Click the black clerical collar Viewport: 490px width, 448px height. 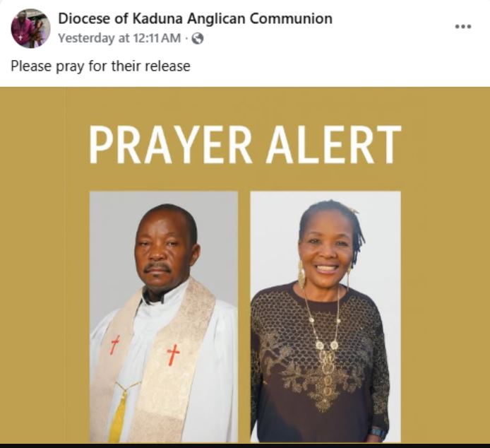coord(153,297)
